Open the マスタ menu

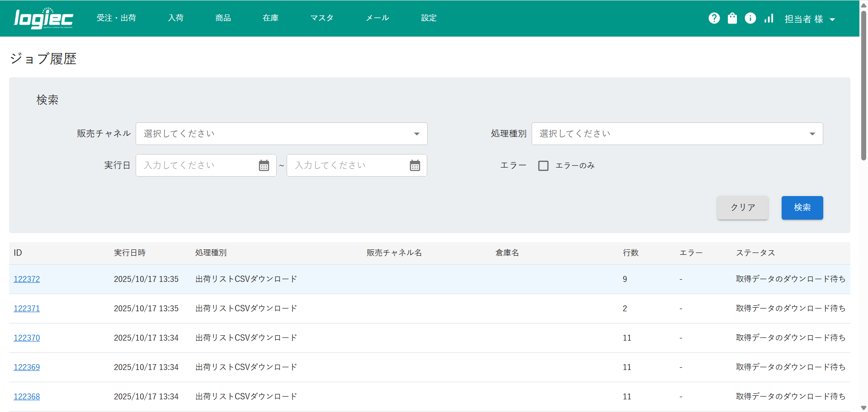[x=322, y=18]
